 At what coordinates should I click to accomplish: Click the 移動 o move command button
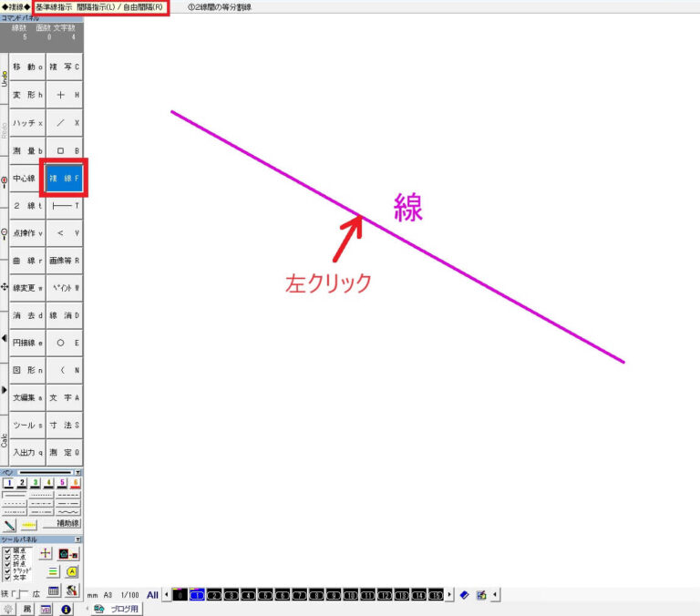27,67
